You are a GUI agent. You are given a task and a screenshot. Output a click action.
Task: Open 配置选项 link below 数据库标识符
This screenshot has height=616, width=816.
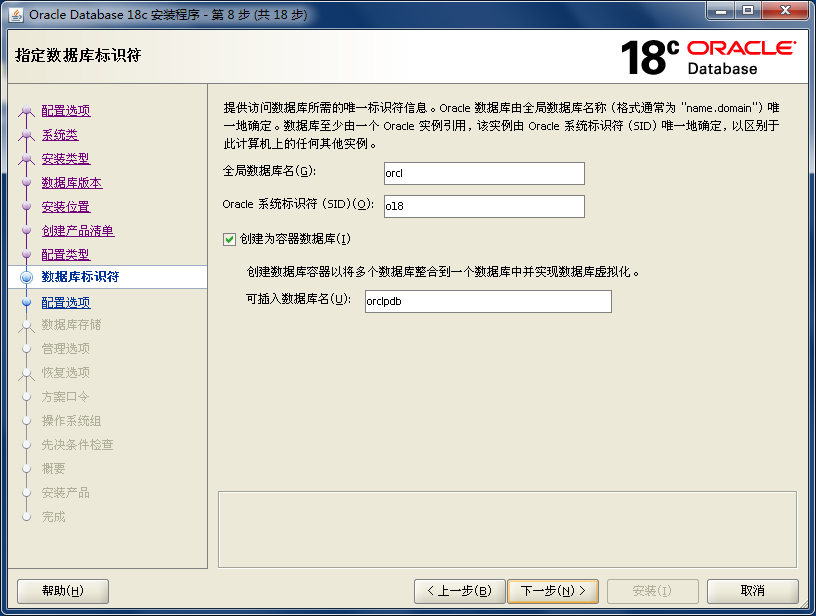[x=66, y=302]
